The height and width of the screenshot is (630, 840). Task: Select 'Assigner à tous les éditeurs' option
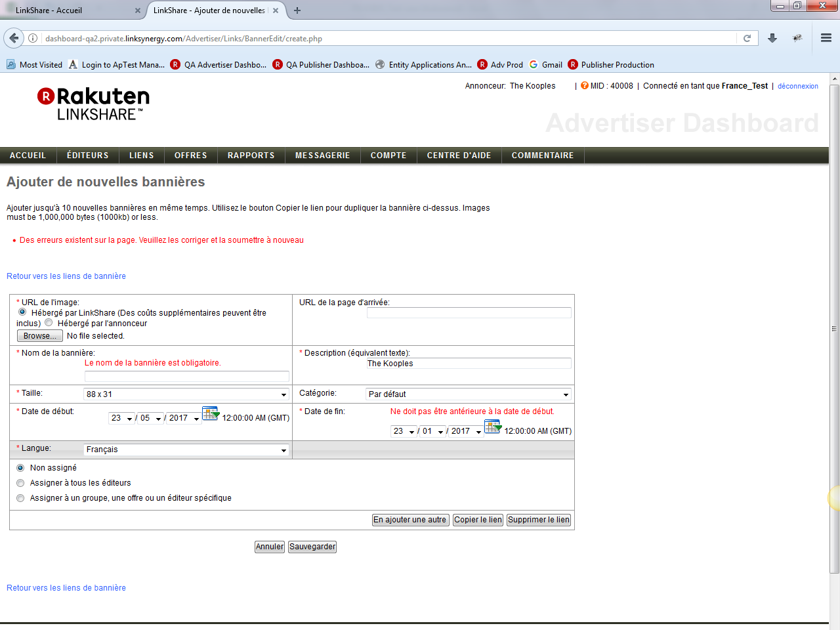pyautogui.click(x=20, y=483)
